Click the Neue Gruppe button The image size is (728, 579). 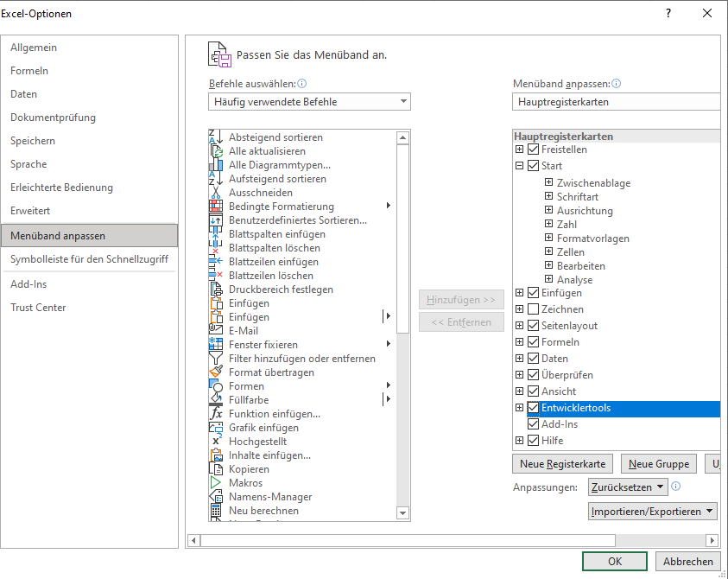coord(659,464)
